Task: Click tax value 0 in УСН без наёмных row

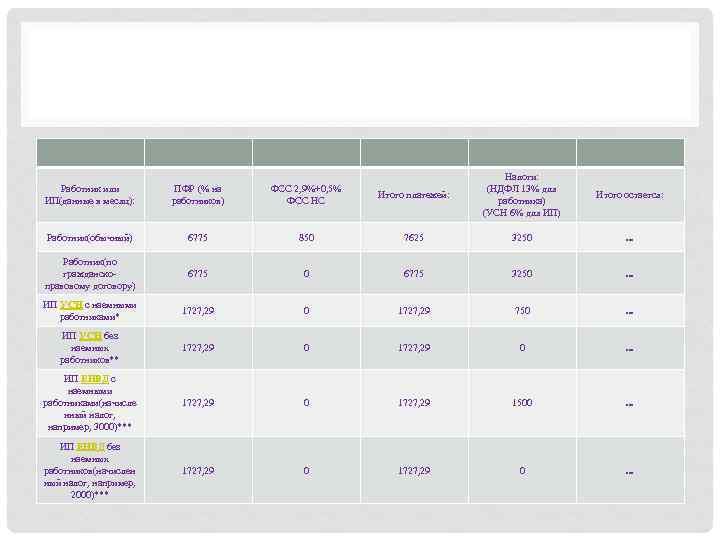Action: (522, 348)
